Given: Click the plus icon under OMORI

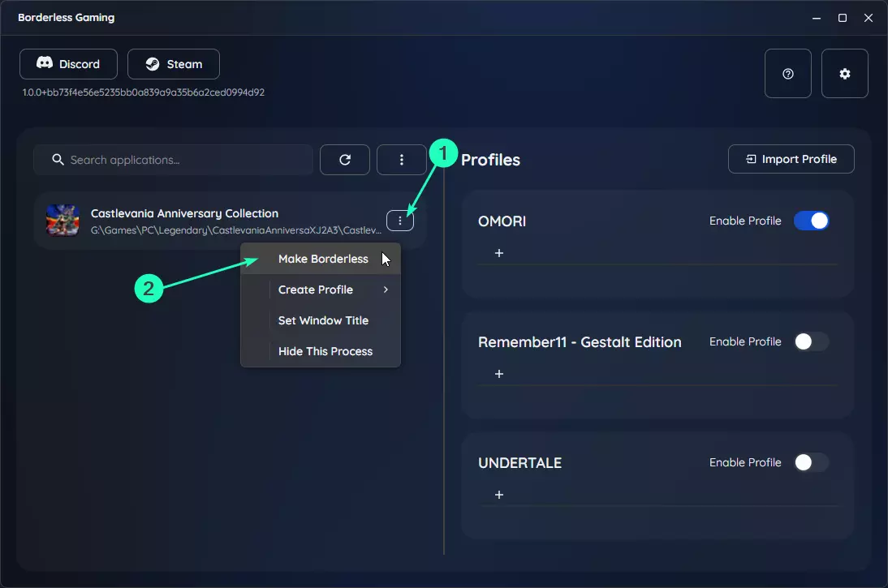Looking at the screenshot, I should (499, 253).
